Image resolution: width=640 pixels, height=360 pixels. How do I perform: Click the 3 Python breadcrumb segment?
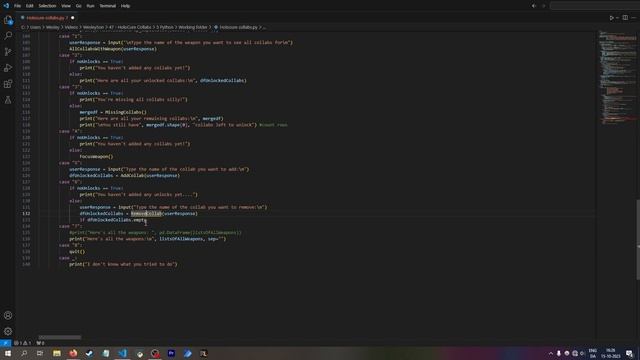(165, 27)
